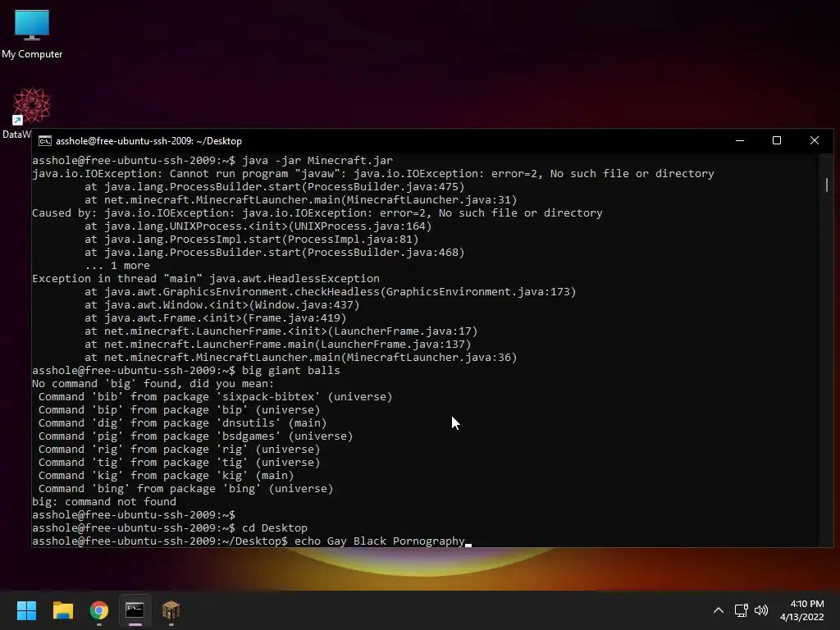Select the terminal icon in the taskbar
840x630 pixels.
point(135,610)
